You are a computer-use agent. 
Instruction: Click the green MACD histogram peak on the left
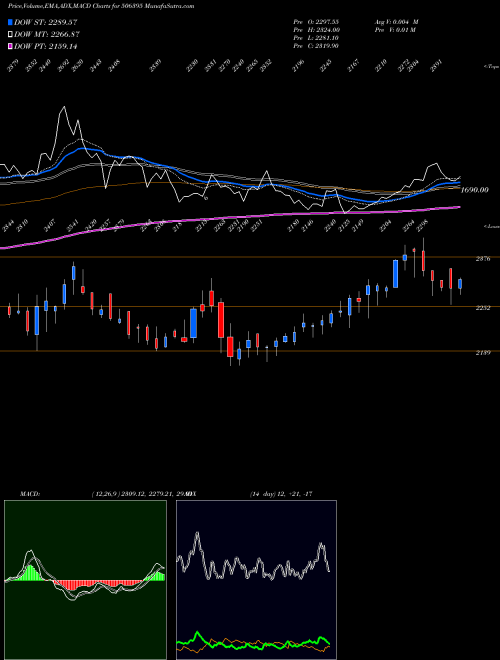coord(30,573)
